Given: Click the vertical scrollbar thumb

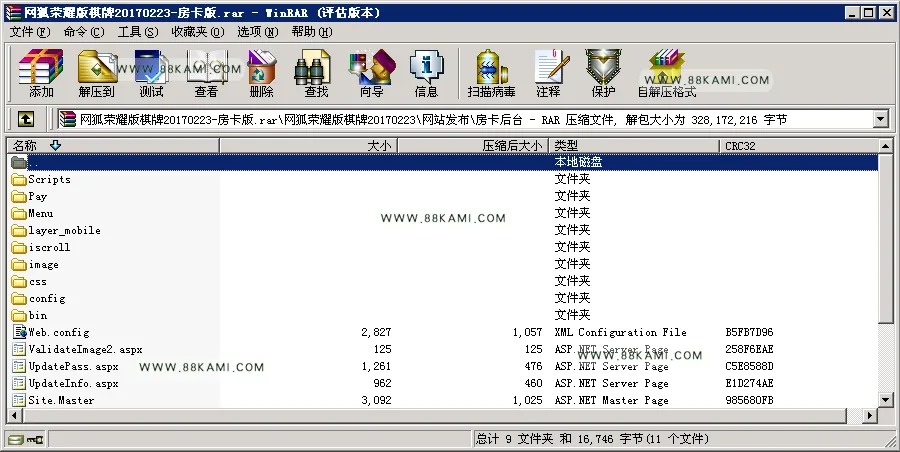Looking at the screenshot, I should coord(886,238).
